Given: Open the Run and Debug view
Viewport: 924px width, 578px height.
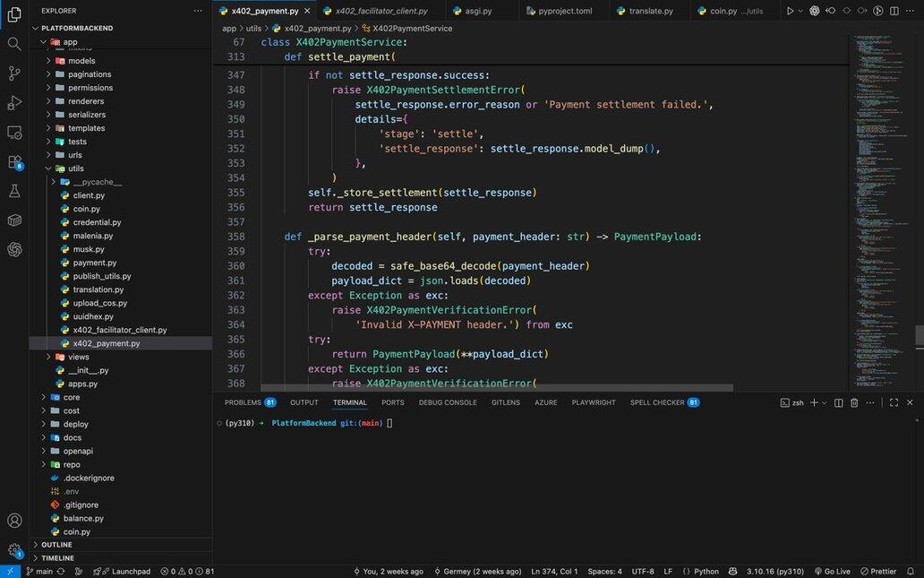Looking at the screenshot, I should 14,102.
